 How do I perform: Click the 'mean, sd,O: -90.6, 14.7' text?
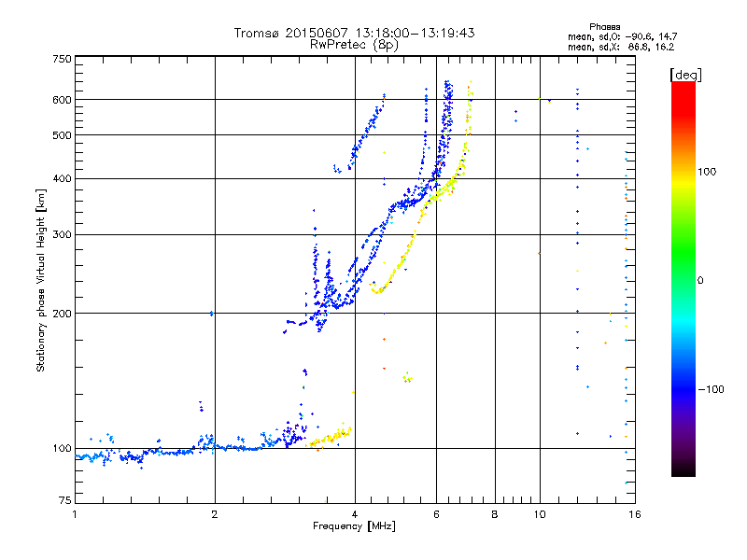tap(622, 36)
